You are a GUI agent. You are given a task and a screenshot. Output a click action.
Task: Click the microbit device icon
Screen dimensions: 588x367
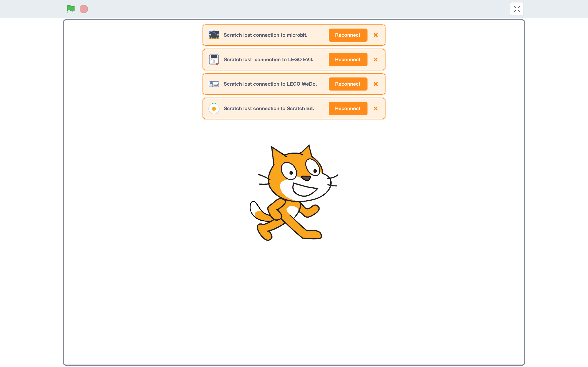point(214,35)
